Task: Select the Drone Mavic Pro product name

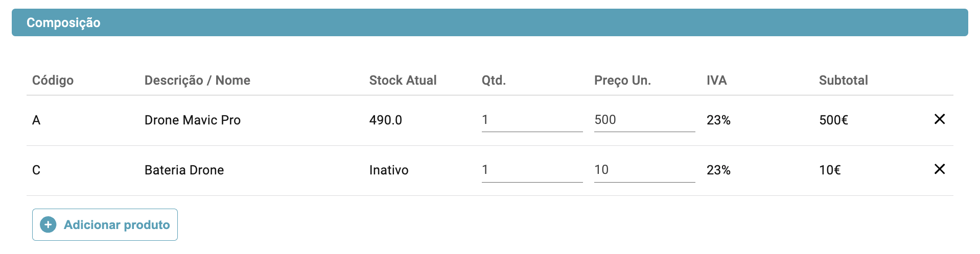Action: coord(192,120)
